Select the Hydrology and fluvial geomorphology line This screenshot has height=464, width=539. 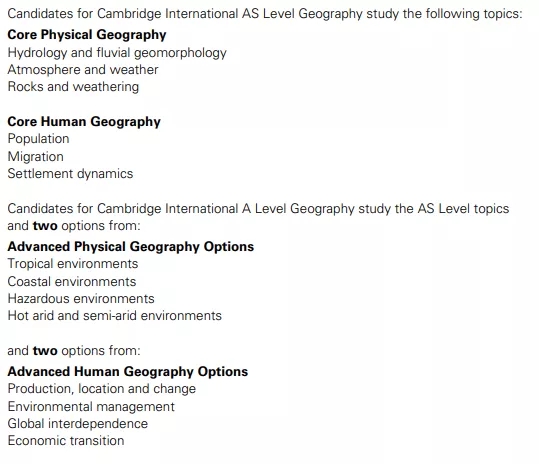click(x=117, y=53)
